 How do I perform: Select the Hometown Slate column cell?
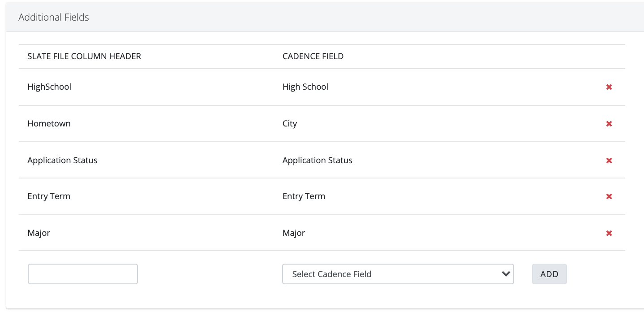(49, 124)
